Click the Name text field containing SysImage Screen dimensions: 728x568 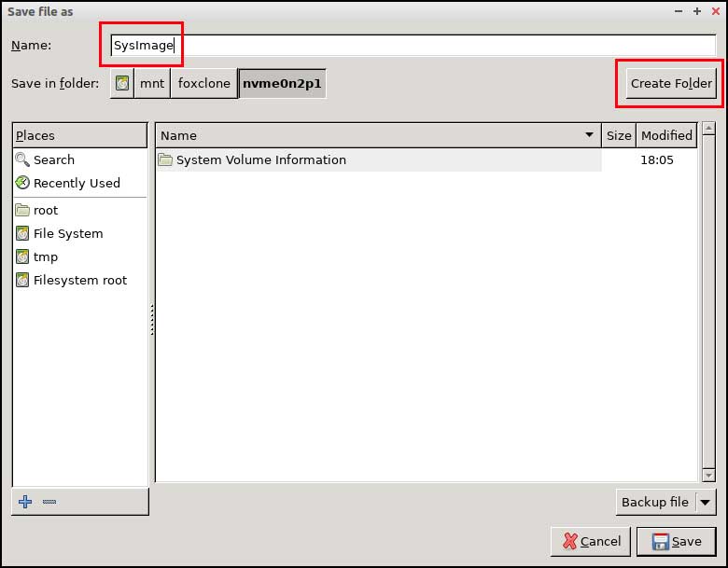413,45
